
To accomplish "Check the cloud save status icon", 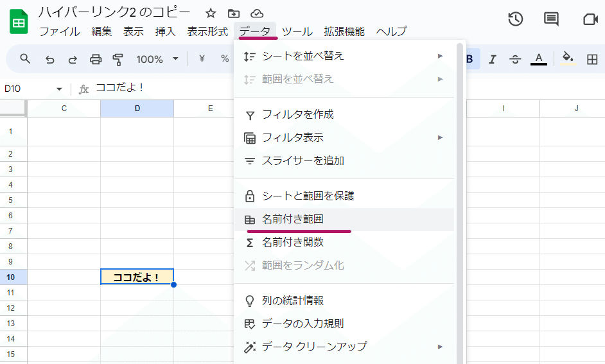I will [257, 14].
